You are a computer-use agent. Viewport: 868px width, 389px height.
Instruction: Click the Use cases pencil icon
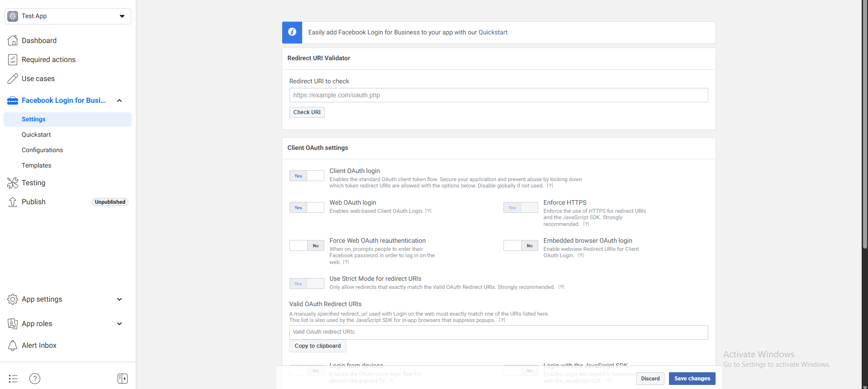pyautogui.click(x=13, y=78)
